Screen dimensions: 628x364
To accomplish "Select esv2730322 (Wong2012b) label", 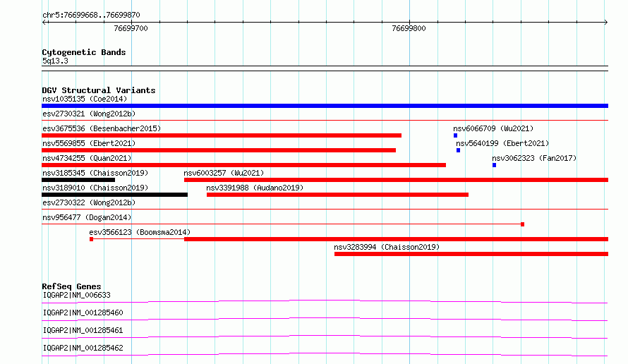I will coord(89,202).
